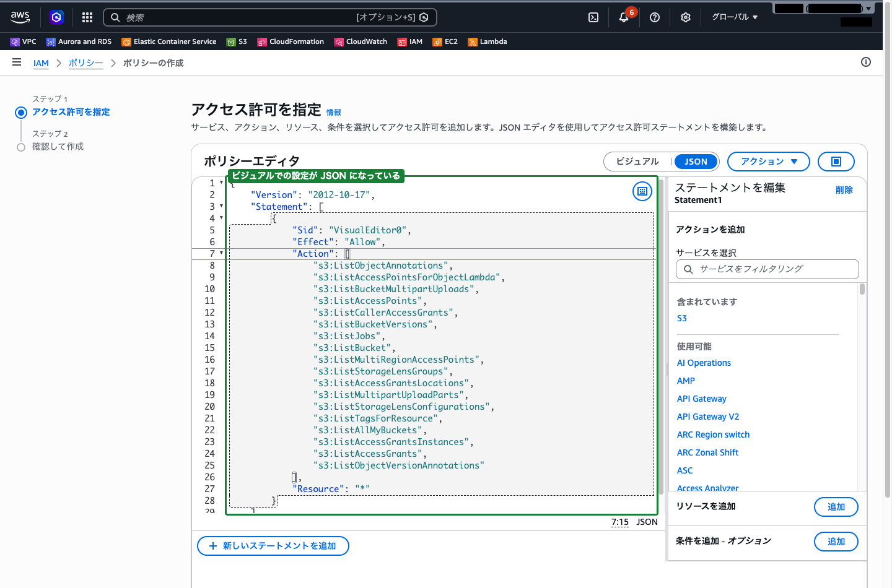Launch the CloudShell terminal icon

(x=593, y=17)
